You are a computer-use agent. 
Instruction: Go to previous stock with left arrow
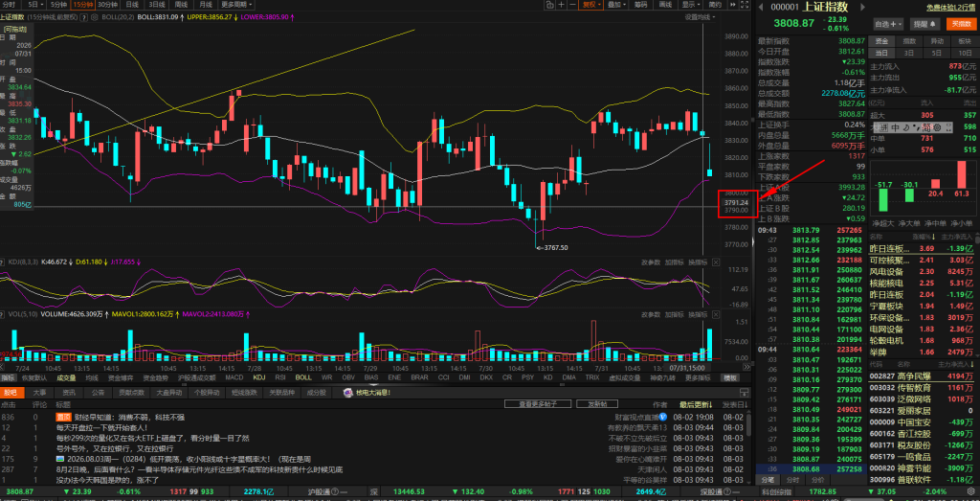761,8
